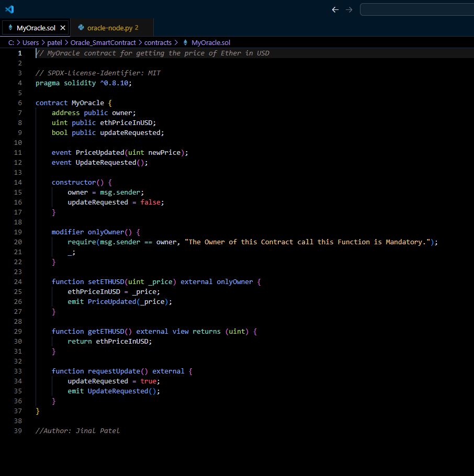Click the "getETHUSD" function name
474x476 pixels.
pos(106,332)
